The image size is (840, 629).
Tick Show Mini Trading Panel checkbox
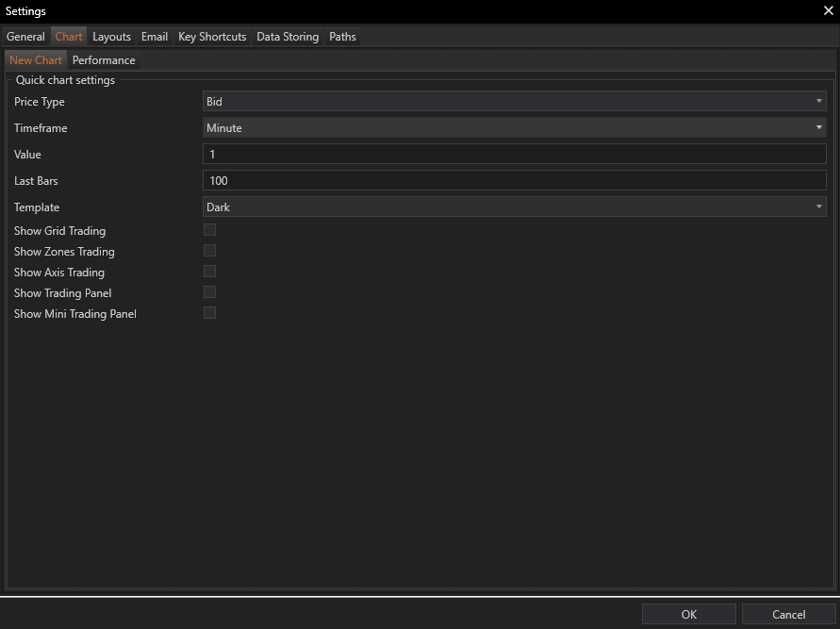[x=209, y=313]
